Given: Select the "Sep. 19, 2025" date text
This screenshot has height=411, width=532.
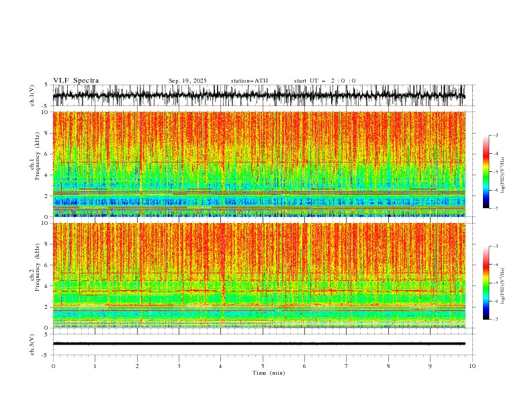Looking at the screenshot, I should click(187, 81).
